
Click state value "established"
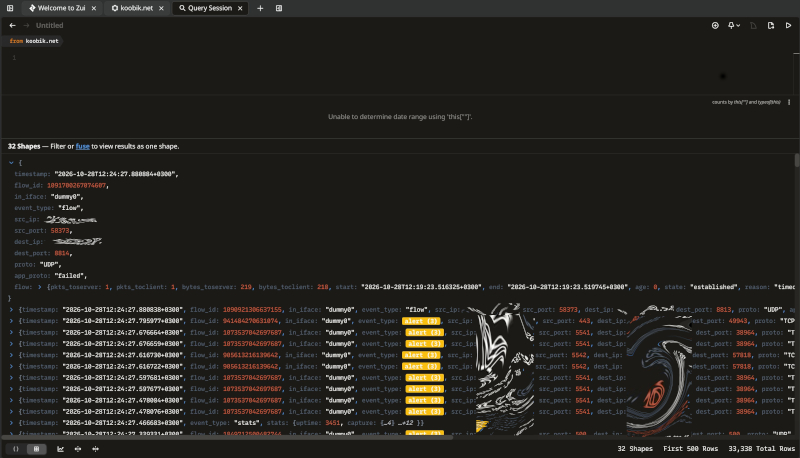pyautogui.click(x=713, y=287)
